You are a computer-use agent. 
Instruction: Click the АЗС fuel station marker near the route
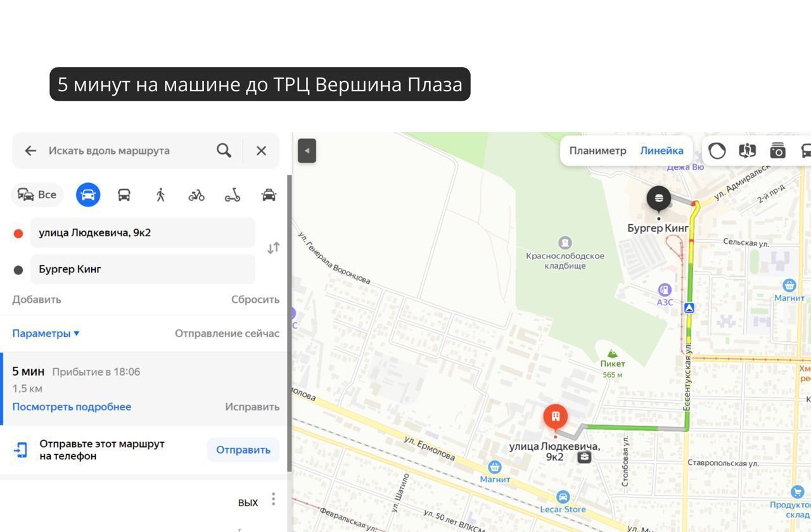[665, 290]
